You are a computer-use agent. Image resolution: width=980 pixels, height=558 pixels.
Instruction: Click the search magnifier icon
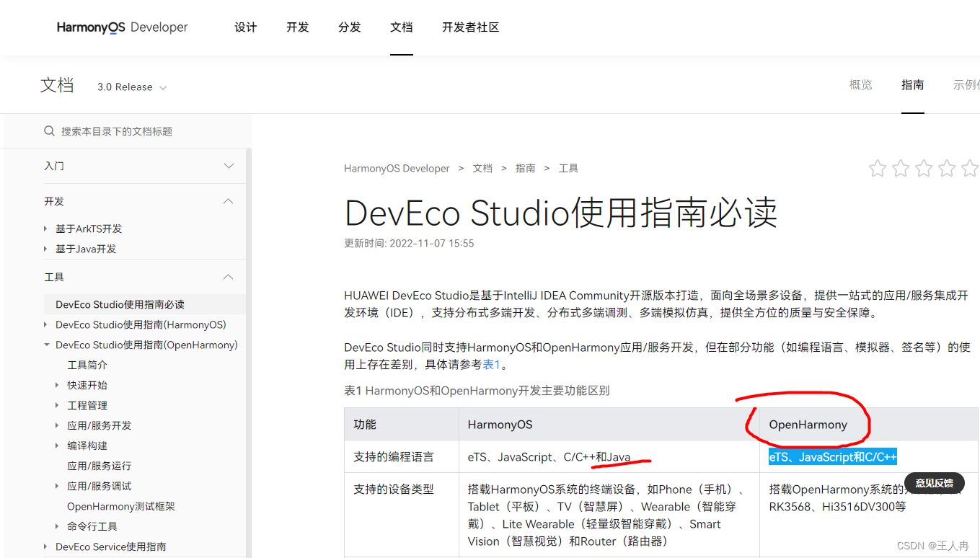(x=49, y=131)
